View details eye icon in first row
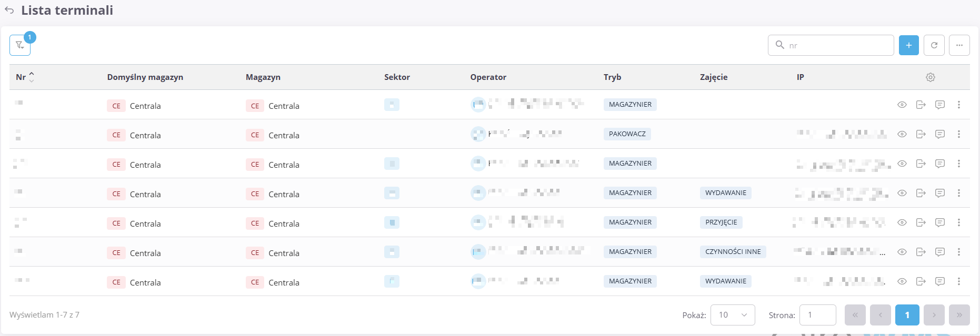 [x=902, y=105]
